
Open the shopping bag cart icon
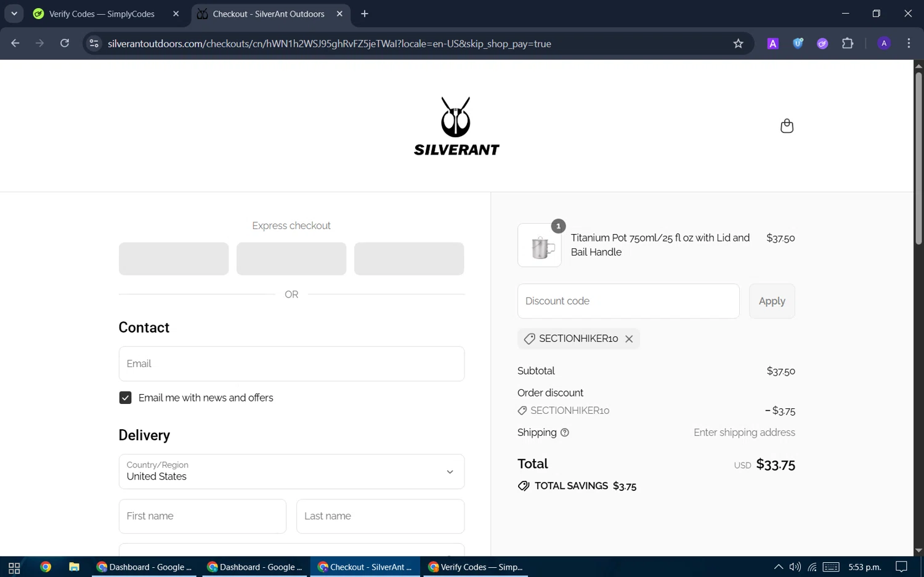[x=787, y=126]
